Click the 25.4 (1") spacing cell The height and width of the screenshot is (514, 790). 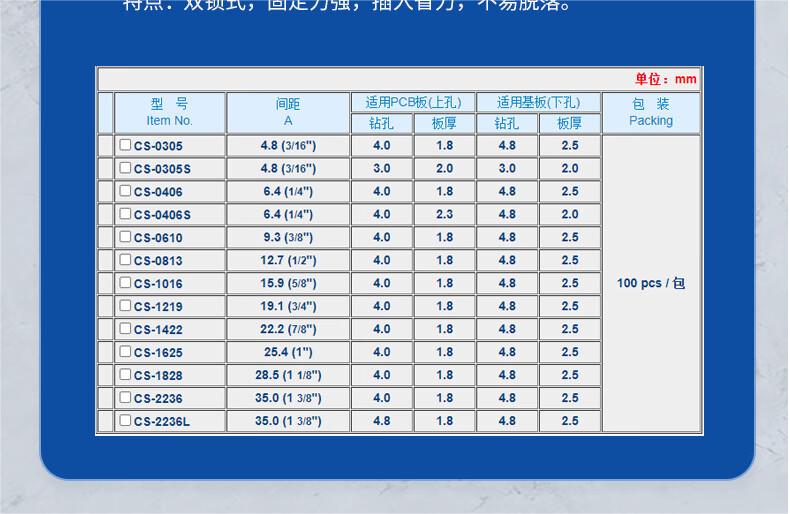coord(288,352)
